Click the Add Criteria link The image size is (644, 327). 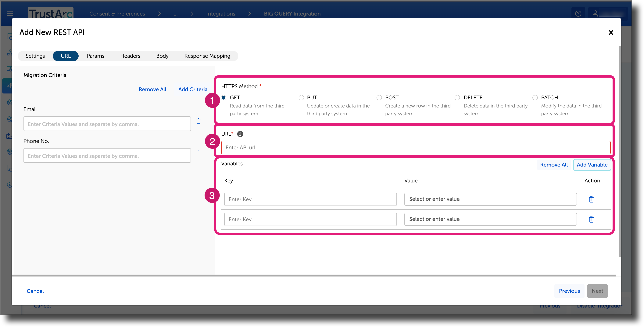coord(192,89)
